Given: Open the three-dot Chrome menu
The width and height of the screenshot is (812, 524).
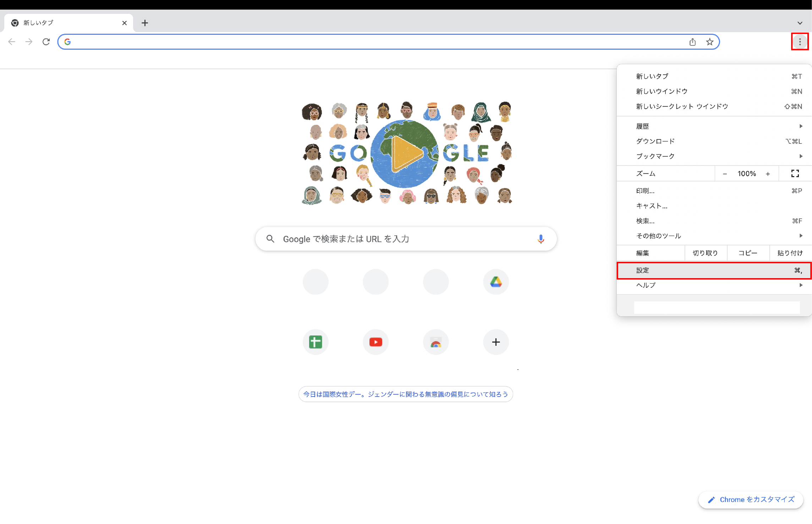Looking at the screenshot, I should point(800,42).
